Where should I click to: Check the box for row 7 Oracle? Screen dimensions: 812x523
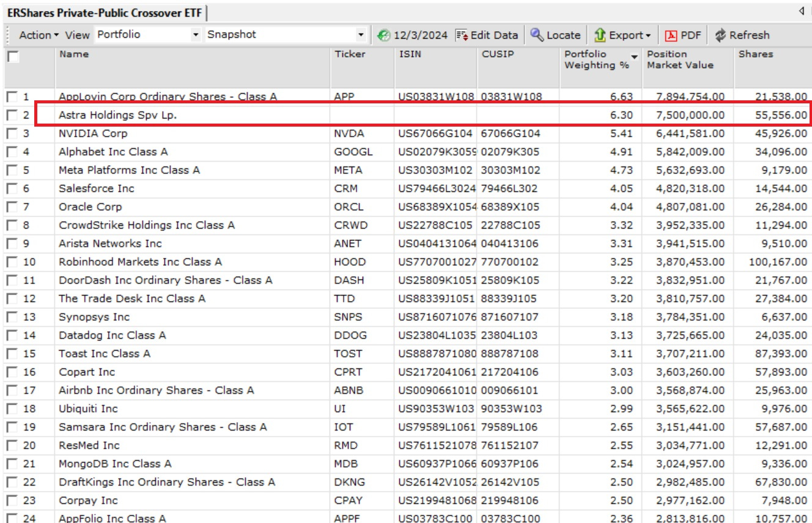[12, 207]
